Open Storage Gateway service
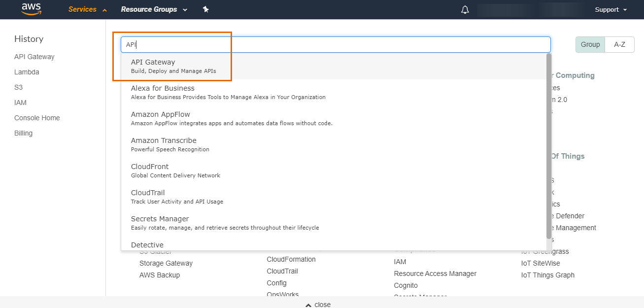 [x=166, y=263]
